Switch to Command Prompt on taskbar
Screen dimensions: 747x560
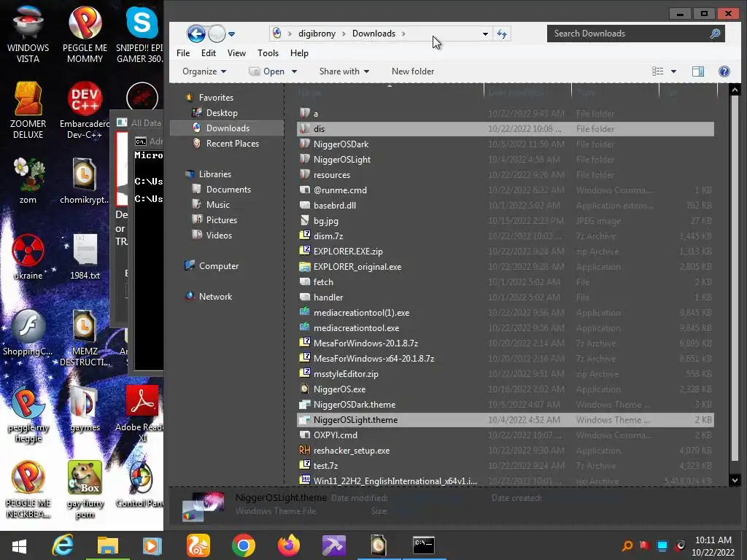[x=424, y=545]
